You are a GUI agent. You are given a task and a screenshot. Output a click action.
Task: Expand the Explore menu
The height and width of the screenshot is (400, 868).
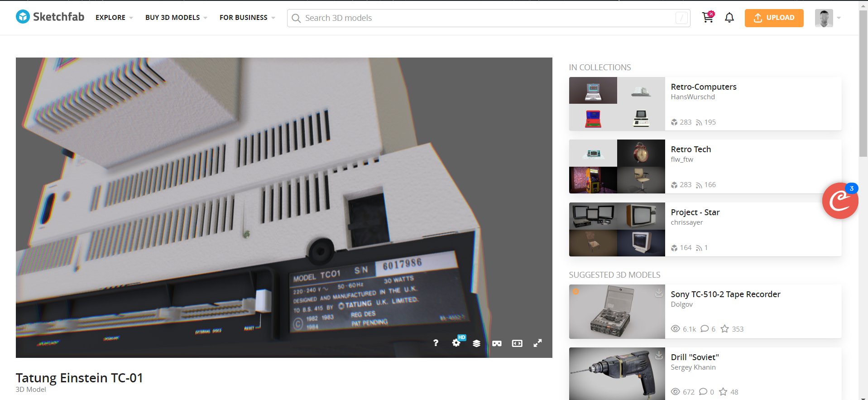pyautogui.click(x=114, y=18)
